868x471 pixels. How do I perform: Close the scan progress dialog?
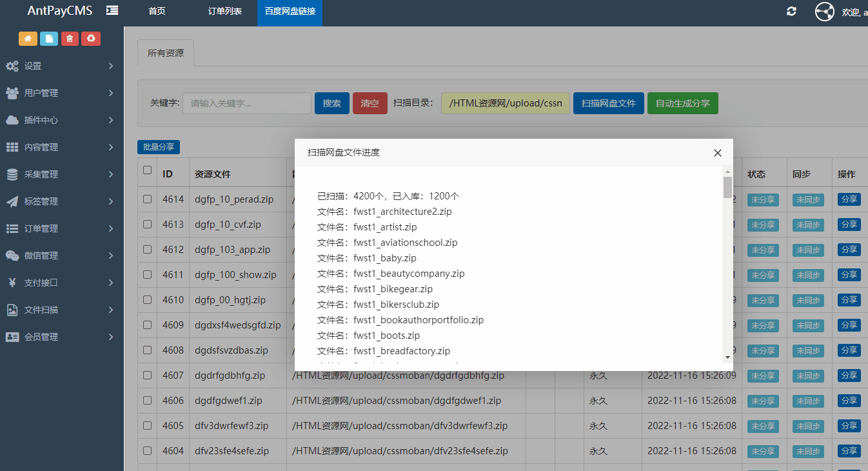717,153
